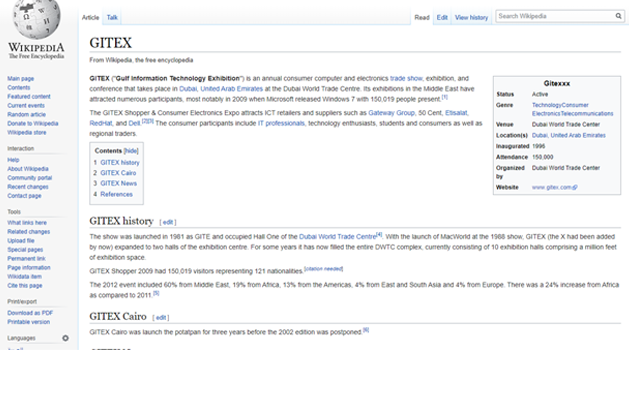
Task: Edit the GITEX history section
Action: point(168,222)
